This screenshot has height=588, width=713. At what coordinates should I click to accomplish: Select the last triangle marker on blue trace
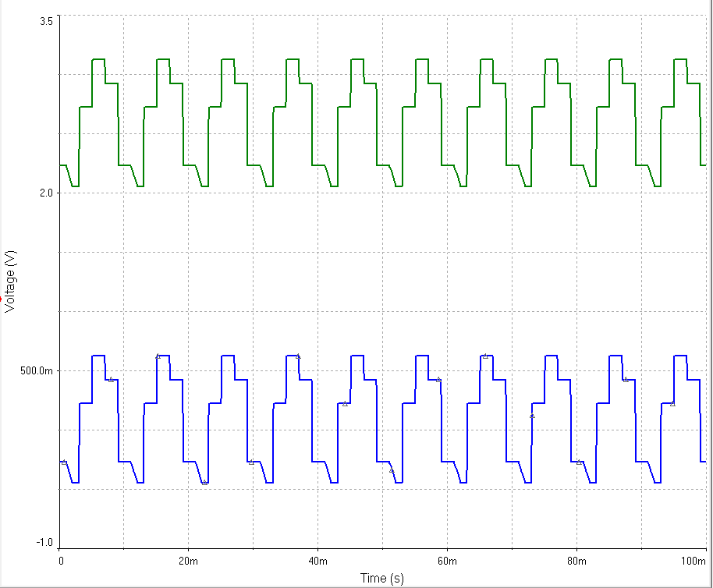pyautogui.click(x=672, y=403)
